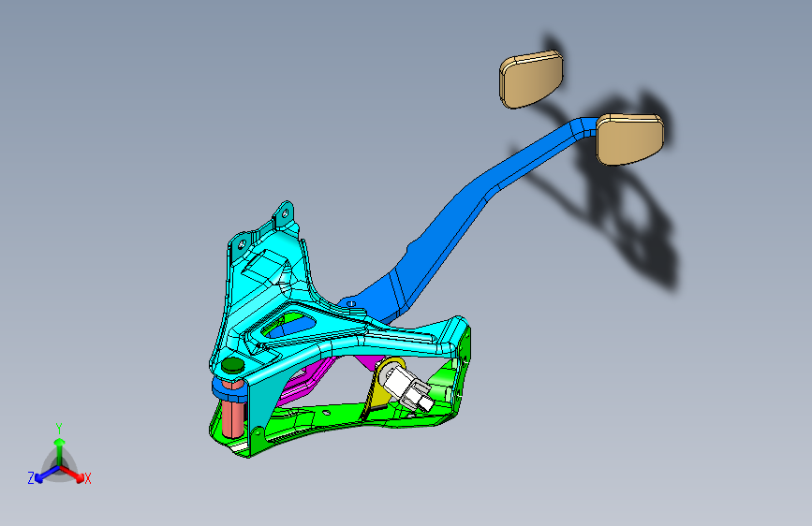Click the red X axis of the triad

coord(76,475)
